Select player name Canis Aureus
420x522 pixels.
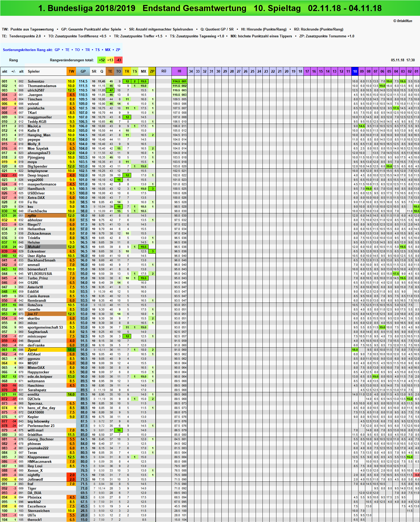coord(38,296)
